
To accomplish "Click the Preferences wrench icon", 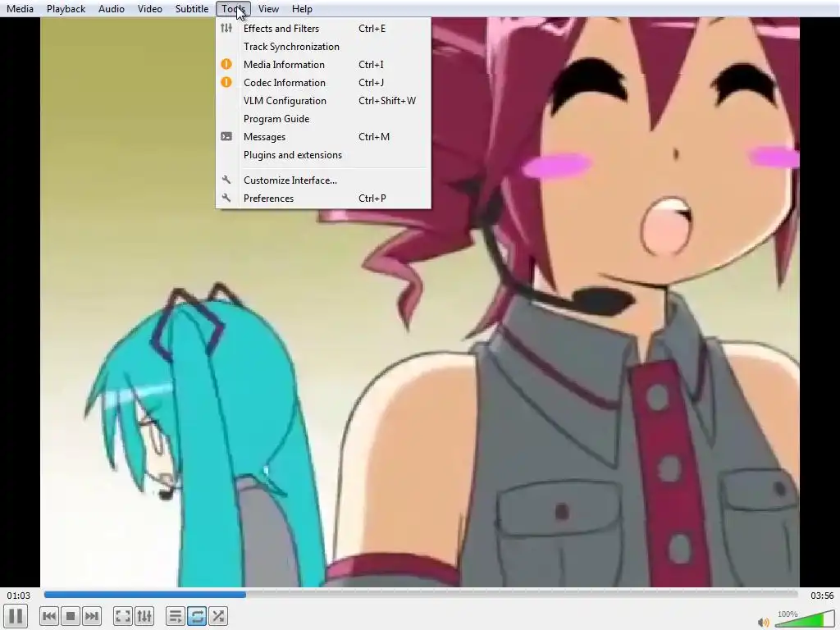I will click(x=226, y=199).
